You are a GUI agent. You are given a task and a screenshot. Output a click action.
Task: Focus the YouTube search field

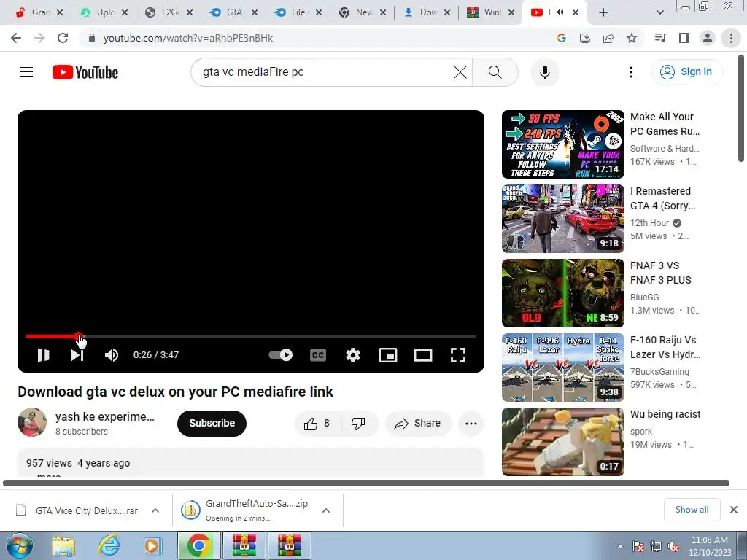coord(324,72)
